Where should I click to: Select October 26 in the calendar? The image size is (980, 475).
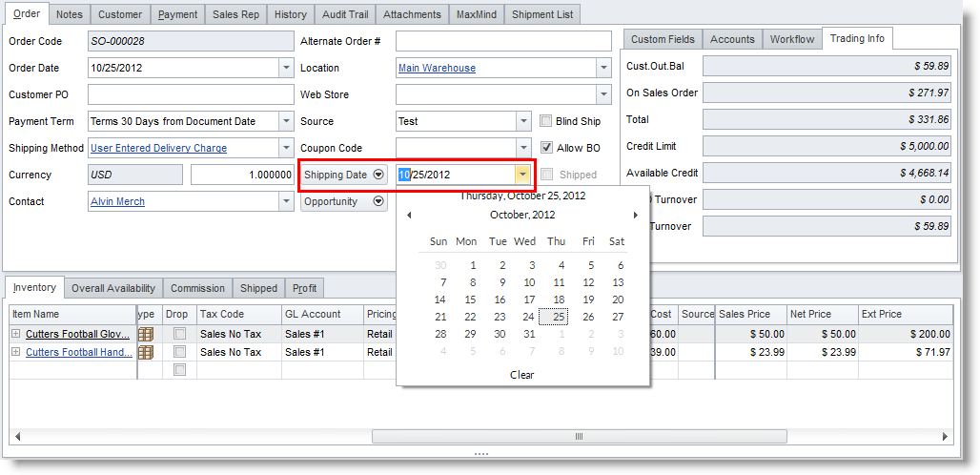pyautogui.click(x=588, y=317)
